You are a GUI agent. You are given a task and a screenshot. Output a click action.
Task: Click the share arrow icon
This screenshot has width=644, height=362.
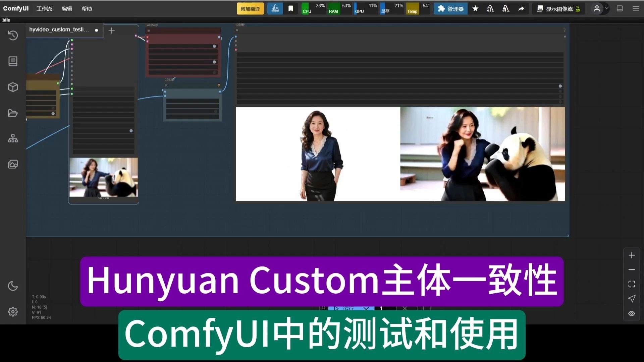click(521, 9)
